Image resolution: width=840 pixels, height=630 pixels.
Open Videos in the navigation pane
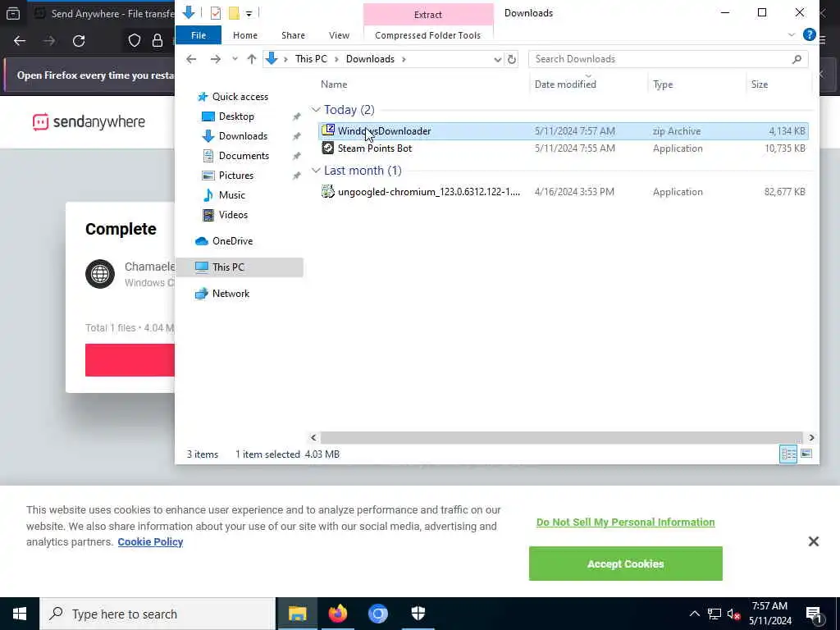(x=233, y=215)
